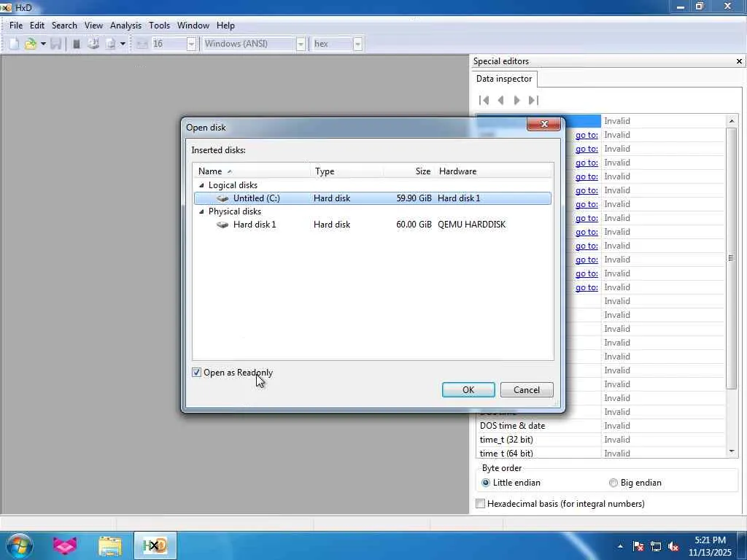Open the Tools menu
Viewport: 747px width, 560px height.
(x=159, y=26)
